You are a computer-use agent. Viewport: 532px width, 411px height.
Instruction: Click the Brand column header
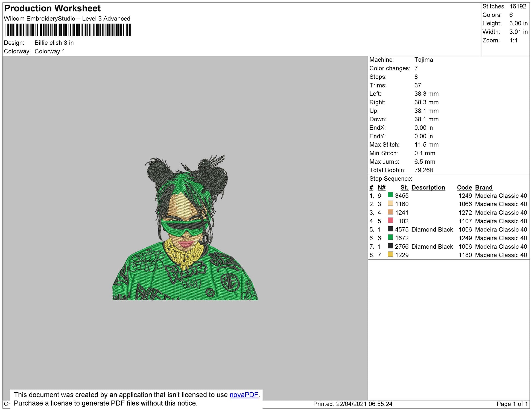[484, 187]
